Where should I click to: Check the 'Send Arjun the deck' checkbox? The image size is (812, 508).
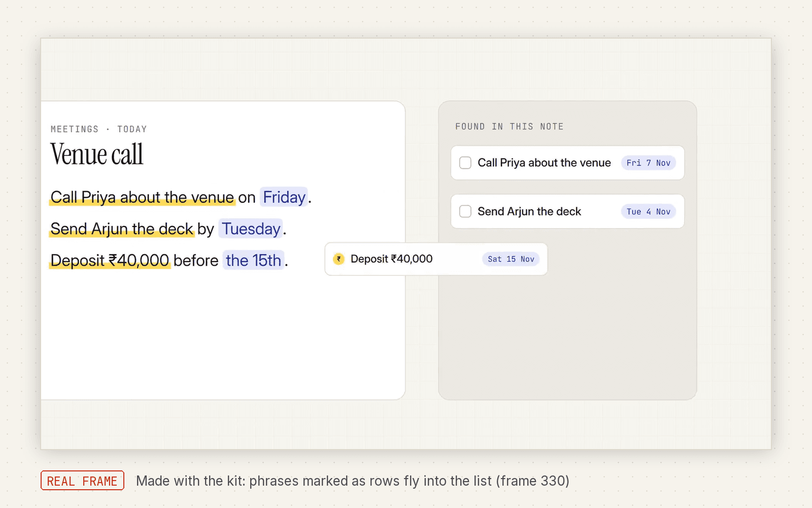[x=465, y=211]
